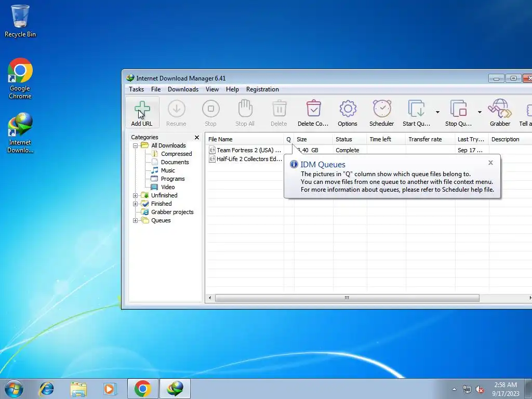The height and width of the screenshot is (399, 532).
Task: Open the Downloads menu
Action: 183,89
